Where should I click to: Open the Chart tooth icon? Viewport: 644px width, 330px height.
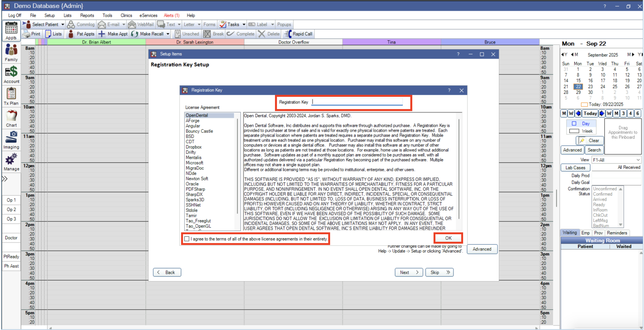pyautogui.click(x=11, y=115)
